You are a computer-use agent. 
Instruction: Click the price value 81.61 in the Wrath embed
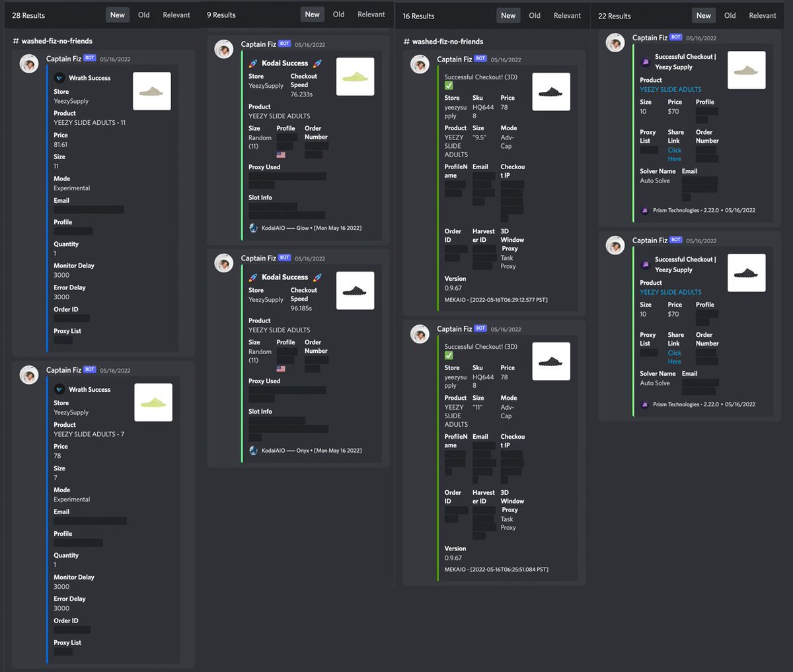tap(61, 145)
